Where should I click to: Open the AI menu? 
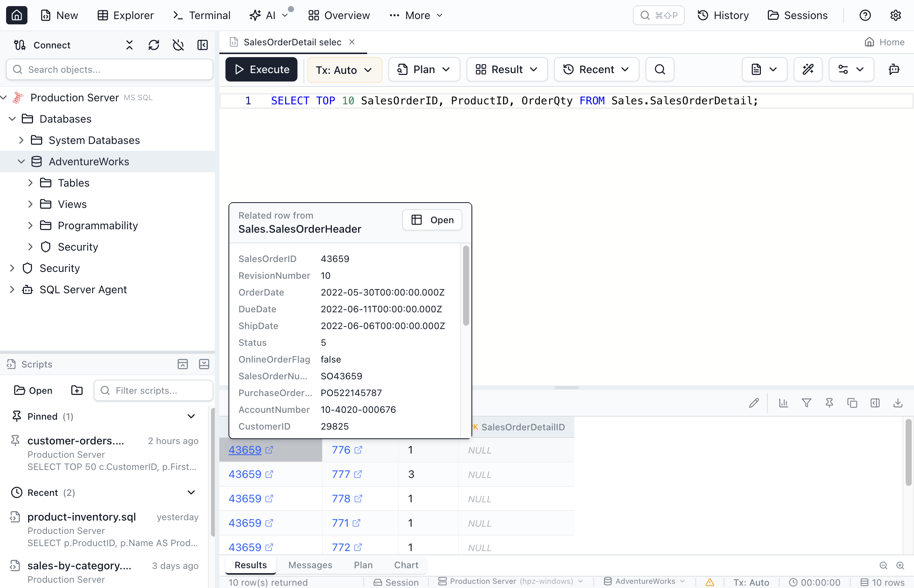click(268, 15)
